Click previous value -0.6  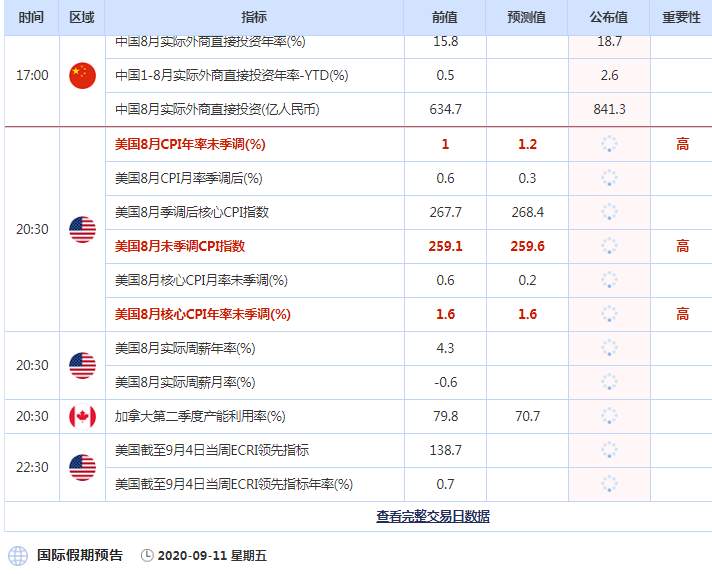[x=445, y=382]
